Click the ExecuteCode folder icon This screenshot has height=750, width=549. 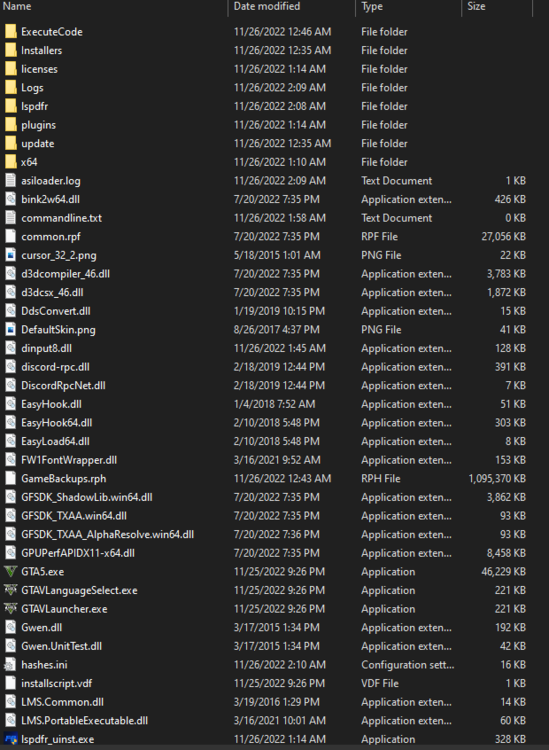tap(11, 32)
